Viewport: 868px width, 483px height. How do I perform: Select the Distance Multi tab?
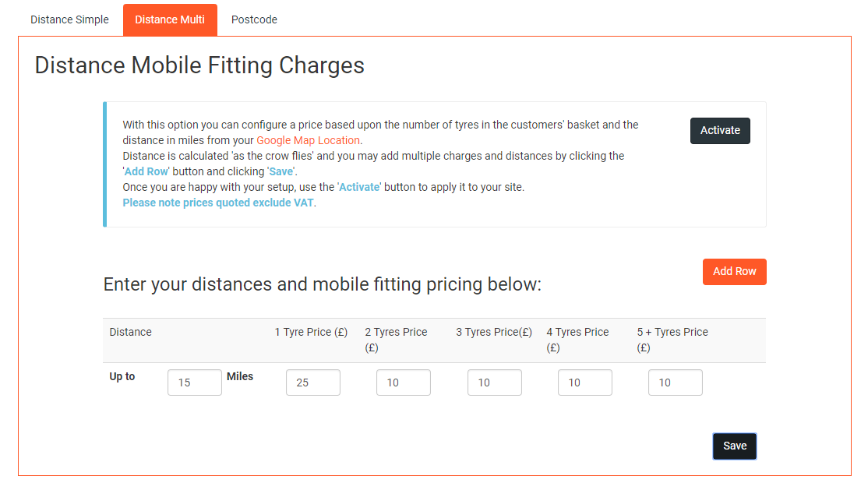point(170,19)
